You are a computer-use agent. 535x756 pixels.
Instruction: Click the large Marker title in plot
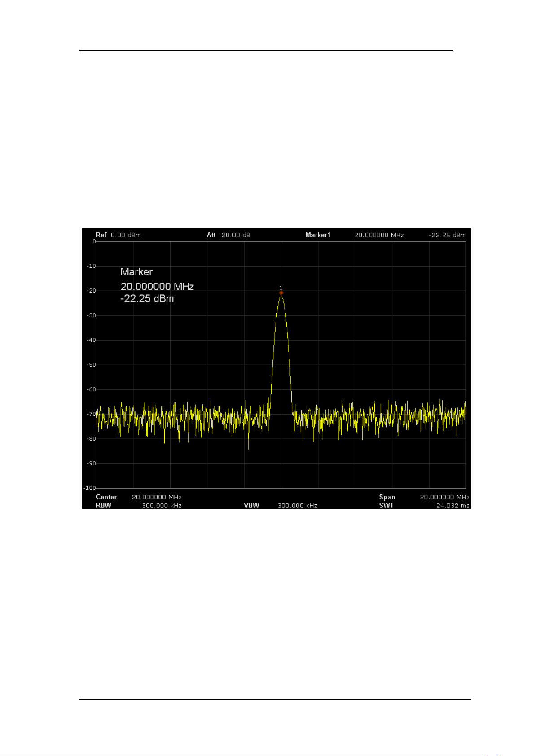click(136, 272)
